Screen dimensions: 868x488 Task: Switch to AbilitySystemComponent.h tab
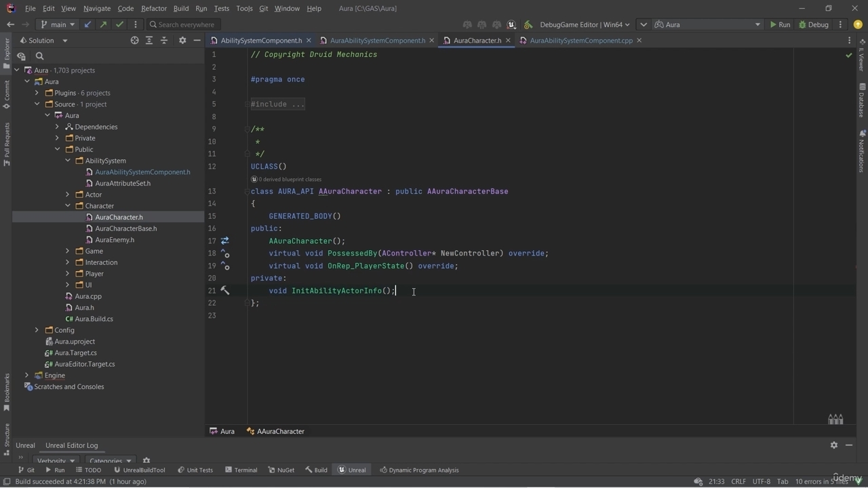pyautogui.click(x=261, y=41)
